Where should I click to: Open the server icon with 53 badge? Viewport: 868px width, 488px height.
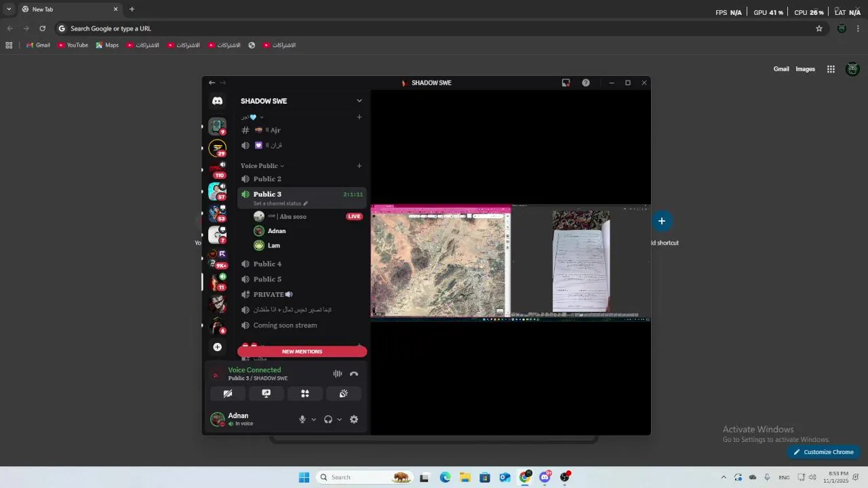point(217,213)
